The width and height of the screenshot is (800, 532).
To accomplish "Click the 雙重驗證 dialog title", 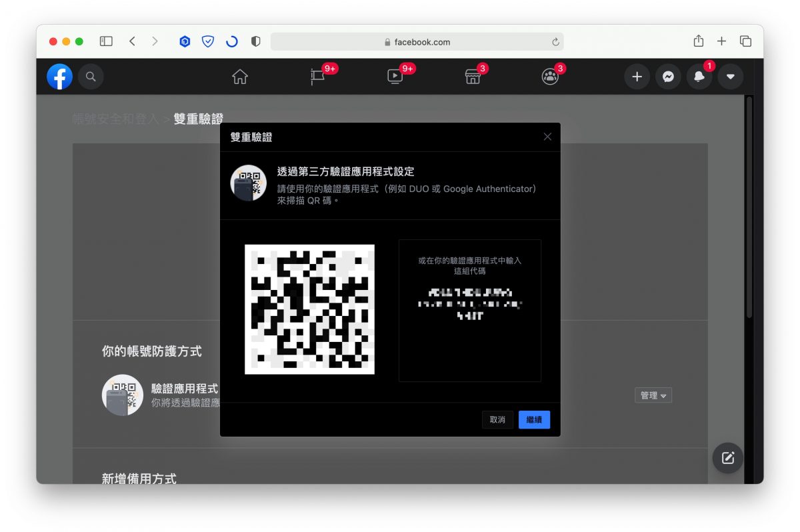I will (251, 137).
